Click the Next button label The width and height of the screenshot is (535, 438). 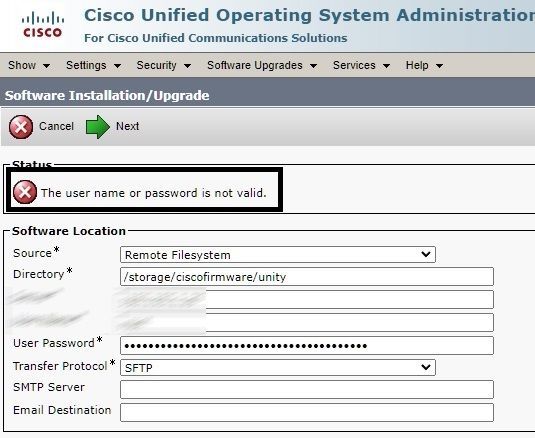[x=127, y=126]
